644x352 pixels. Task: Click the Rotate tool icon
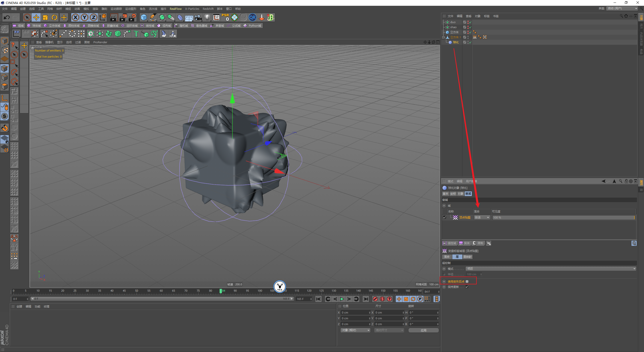[54, 17]
